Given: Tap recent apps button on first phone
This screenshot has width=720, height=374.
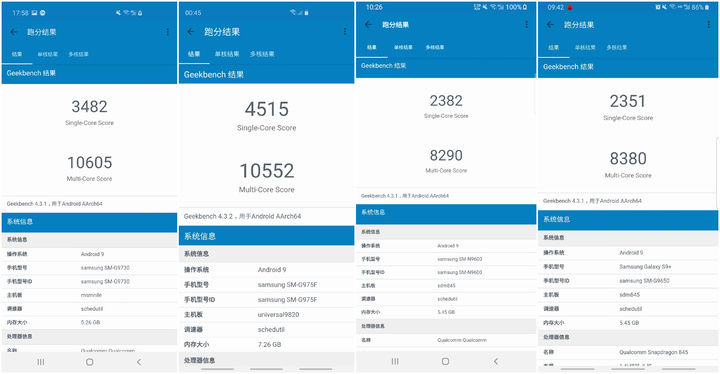Looking at the screenshot, I should [41, 362].
